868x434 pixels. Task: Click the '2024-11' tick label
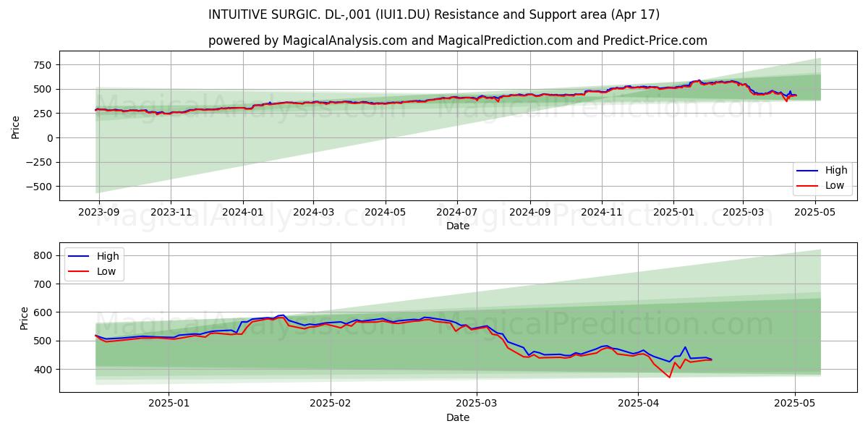602,211
